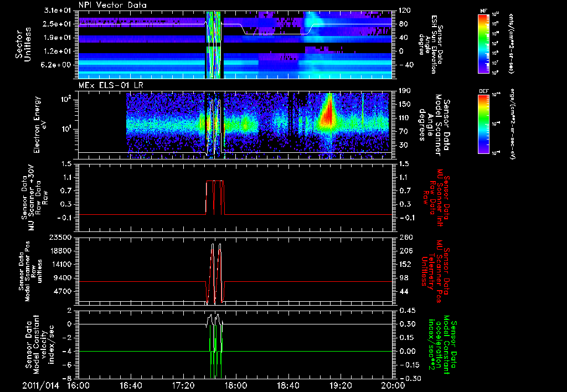Viewport: 567px width, 392px height.
Task: Click the "150" scanner angle tick
Action: (x=405, y=105)
